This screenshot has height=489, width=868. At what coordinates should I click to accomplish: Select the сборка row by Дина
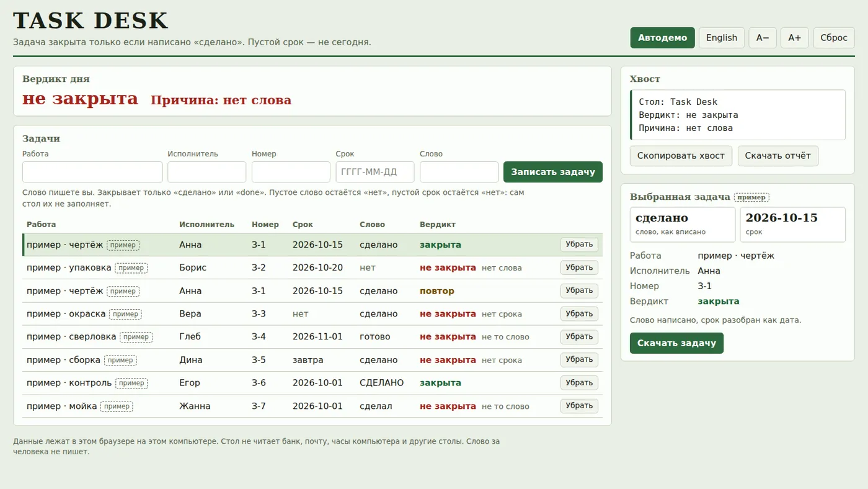(x=312, y=360)
